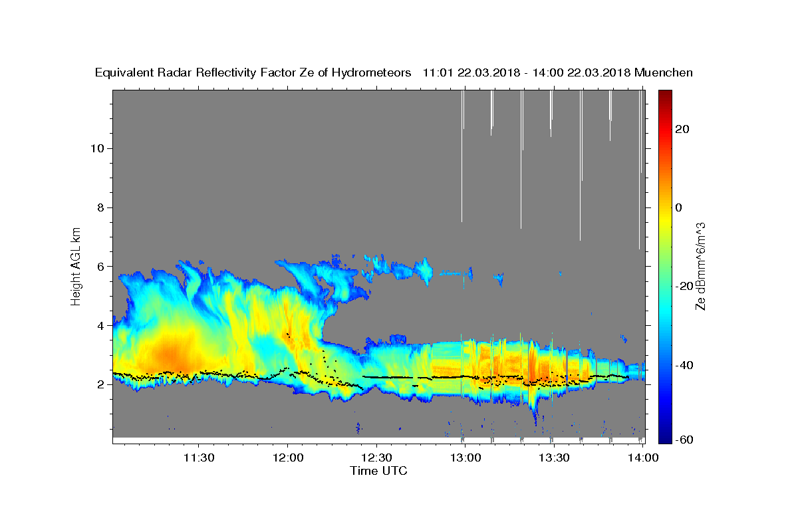Screen dimensions: 798x532
Task: Click the dark blue bottom of the colorbar
Action: (x=664, y=438)
